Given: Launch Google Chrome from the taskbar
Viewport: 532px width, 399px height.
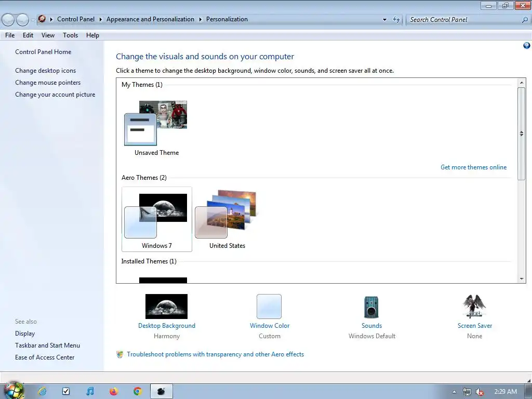Looking at the screenshot, I should click(137, 391).
